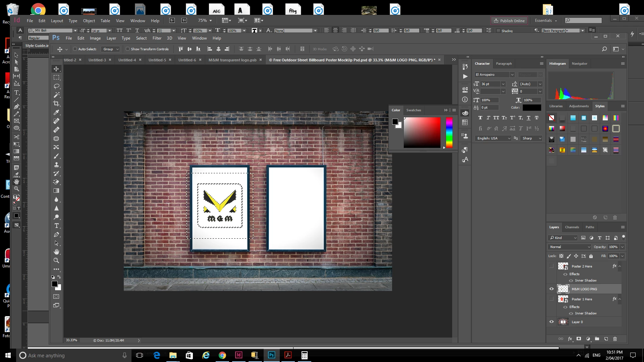Enable Show Transform Controls checkbox

pos(127,49)
